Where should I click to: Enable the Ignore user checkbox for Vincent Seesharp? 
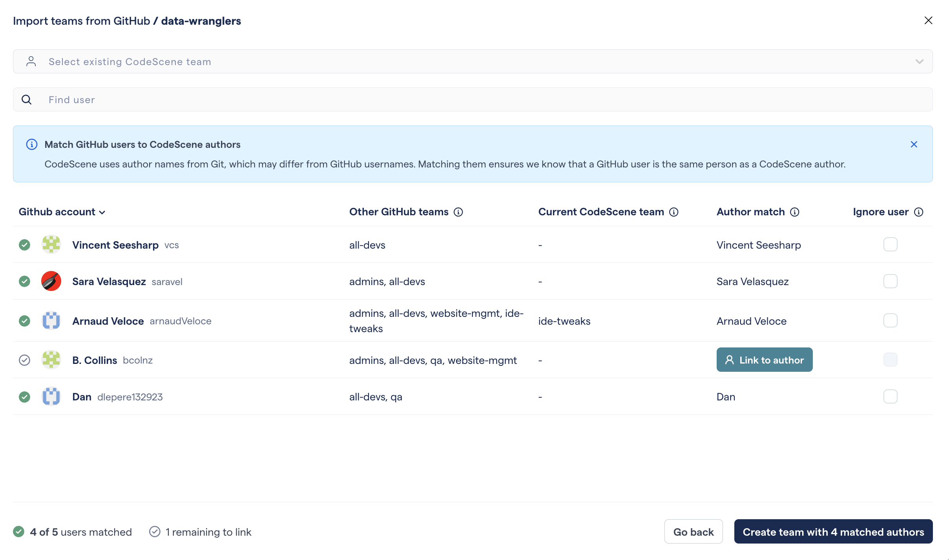890,244
